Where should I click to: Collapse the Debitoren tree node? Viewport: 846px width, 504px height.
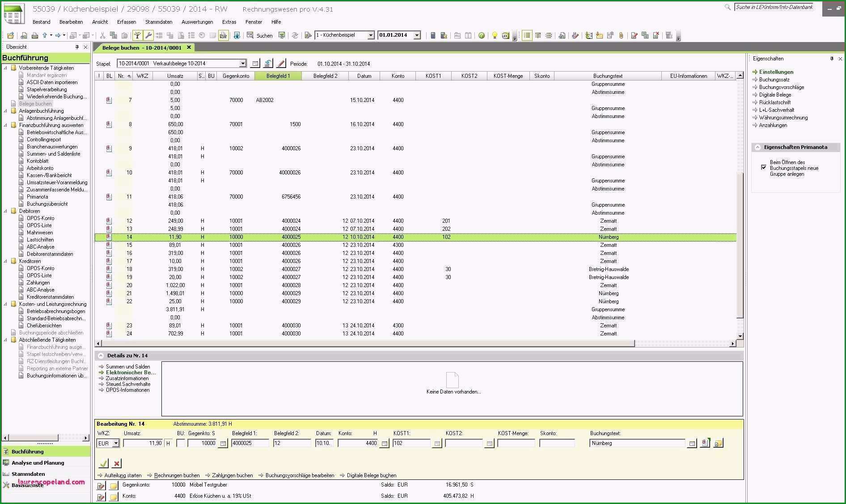(6, 211)
